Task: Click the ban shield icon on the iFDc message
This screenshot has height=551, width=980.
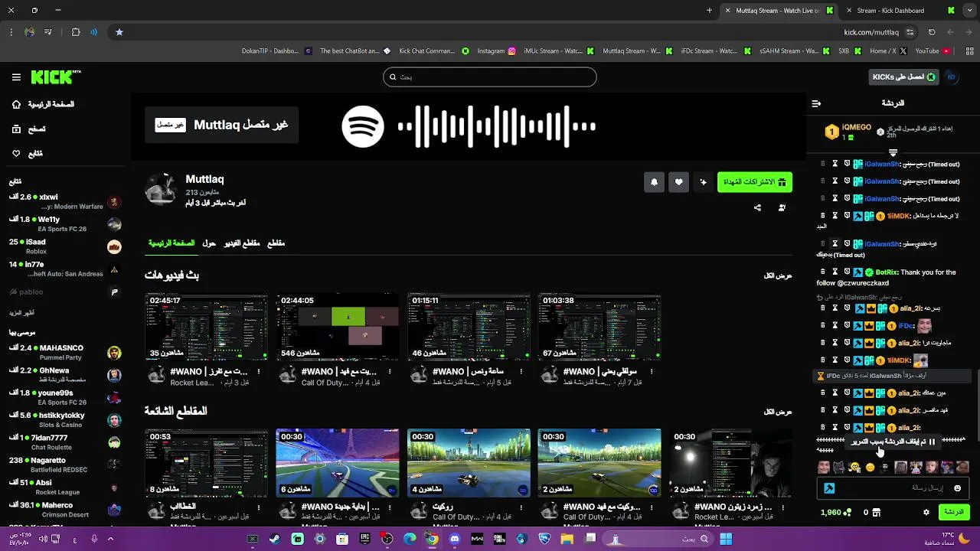Action: click(848, 325)
